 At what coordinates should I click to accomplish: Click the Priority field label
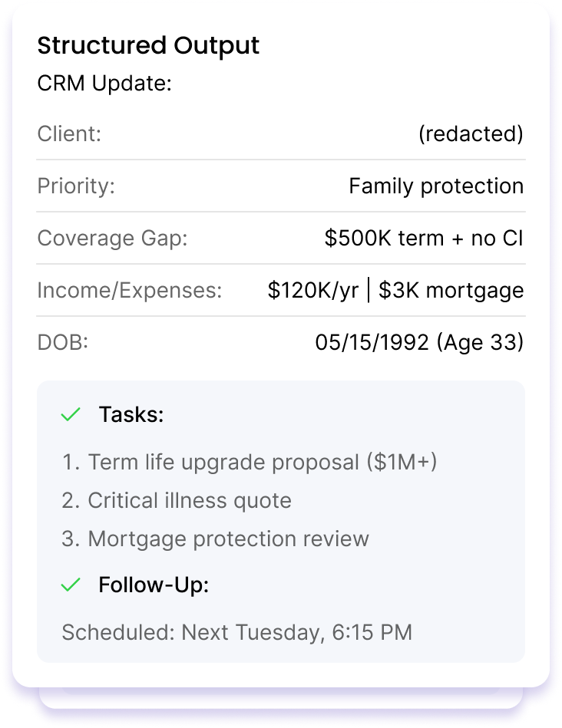(x=76, y=186)
